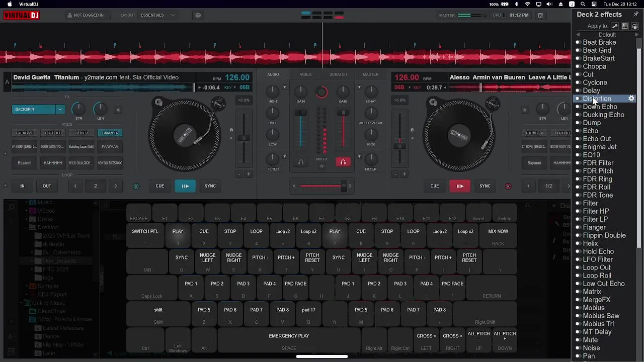The image size is (644, 362).
Task: Click 3D box icon beside layout selector
Action: click(x=198, y=15)
